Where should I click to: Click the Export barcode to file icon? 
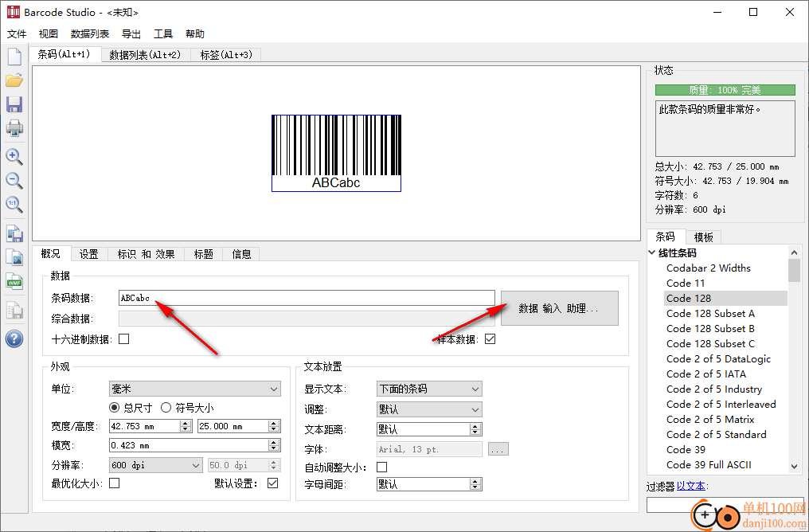point(14,233)
